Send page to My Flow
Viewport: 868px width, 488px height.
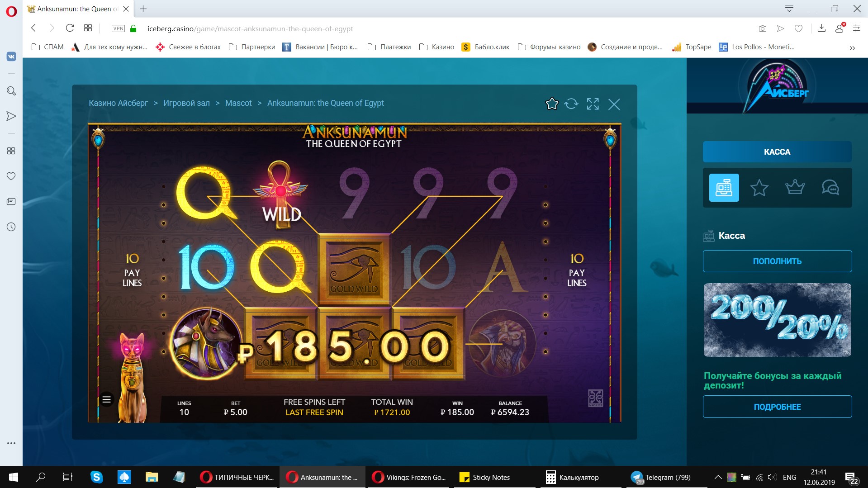pos(781,28)
